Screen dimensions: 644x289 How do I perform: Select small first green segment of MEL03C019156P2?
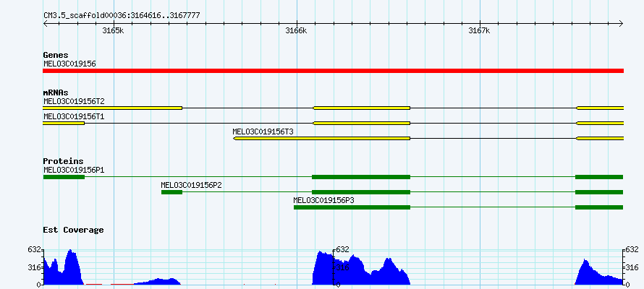coord(171,192)
